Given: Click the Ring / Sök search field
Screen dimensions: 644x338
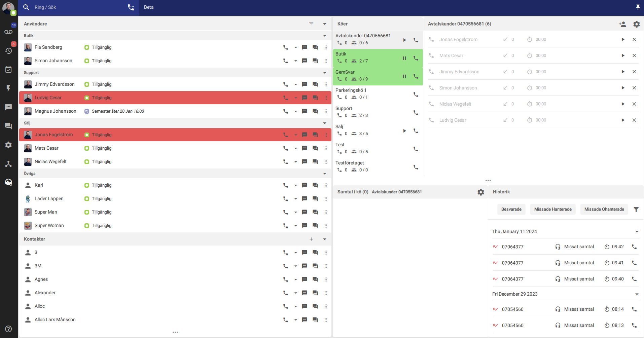Looking at the screenshot, I should coord(77,7).
